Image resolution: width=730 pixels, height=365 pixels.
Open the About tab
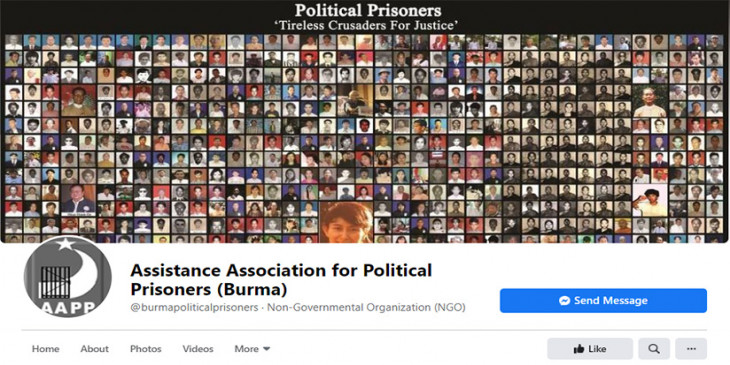95,349
